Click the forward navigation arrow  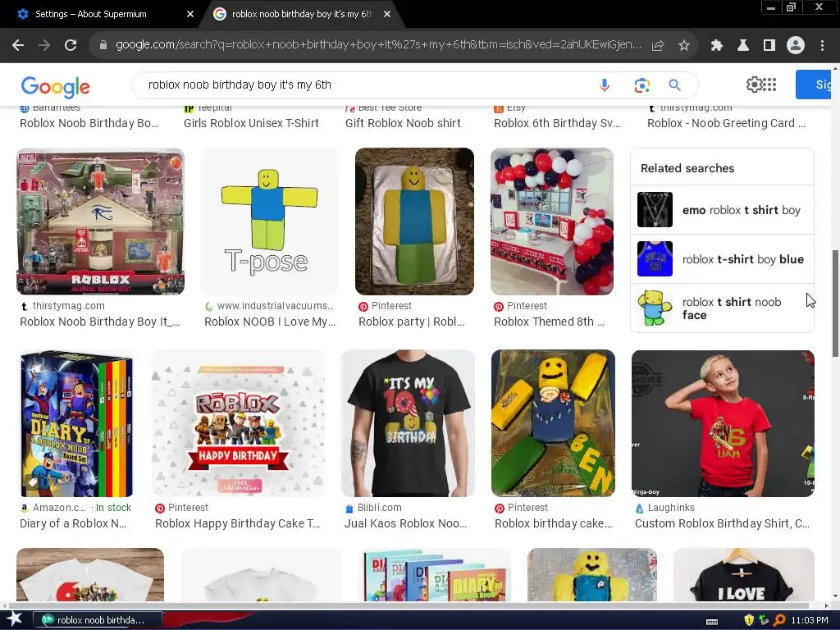(x=44, y=46)
